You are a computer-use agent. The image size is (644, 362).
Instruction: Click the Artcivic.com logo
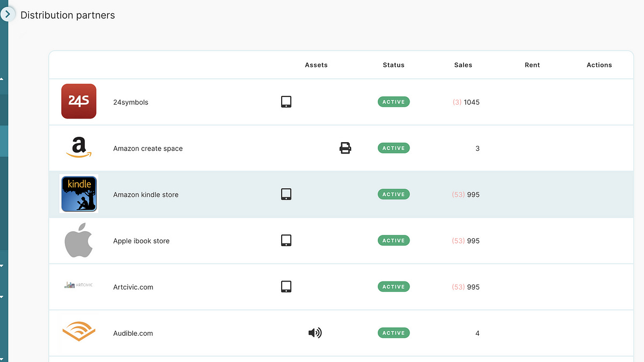tap(78, 285)
